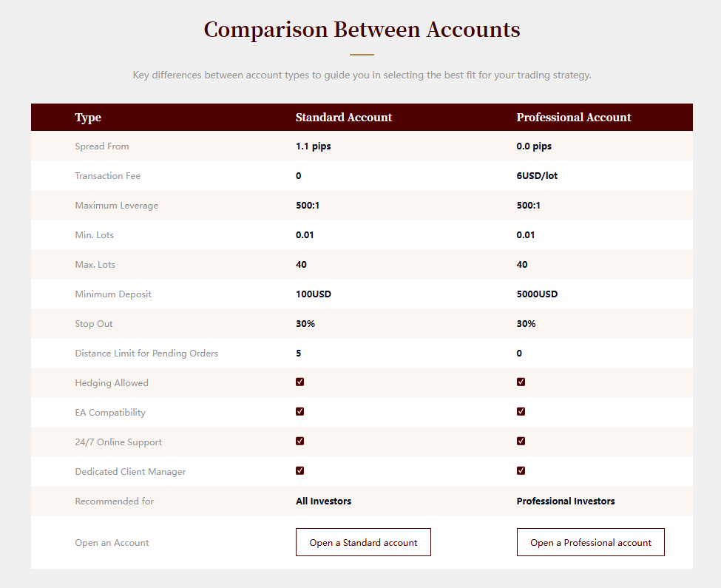Click Dedicated Client Manager checkmark for Standard
The height and width of the screenshot is (588, 721).
(299, 470)
